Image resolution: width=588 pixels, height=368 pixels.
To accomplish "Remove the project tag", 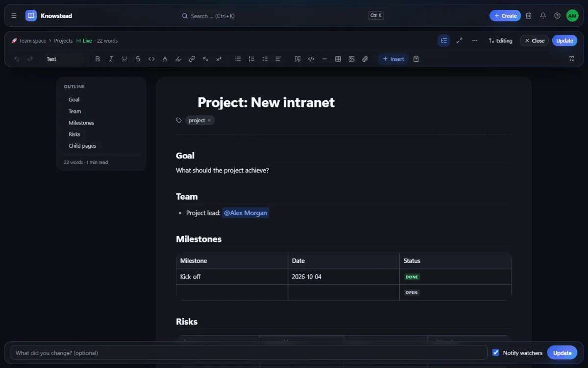I will point(209,120).
